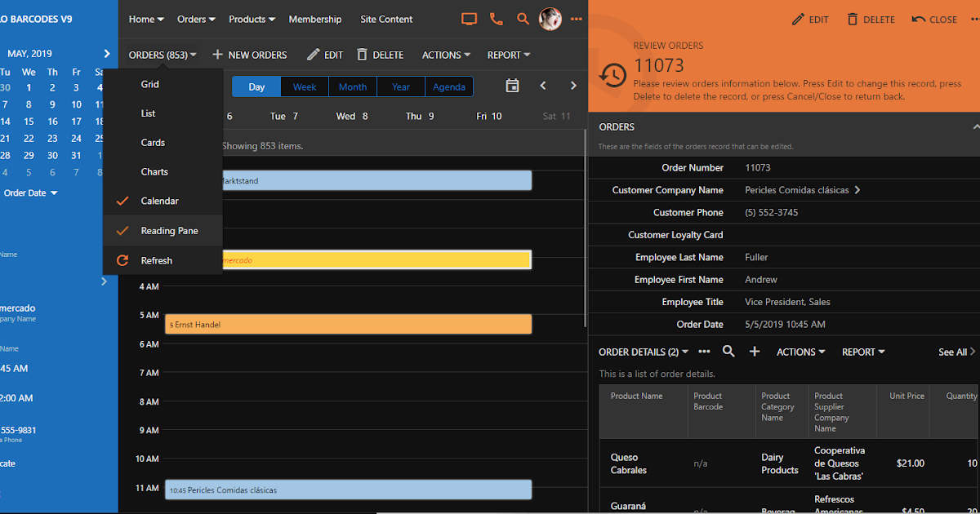The height and width of the screenshot is (514, 980).
Task: Click the ellipsis icon beside the profile avatar
Action: 577,19
